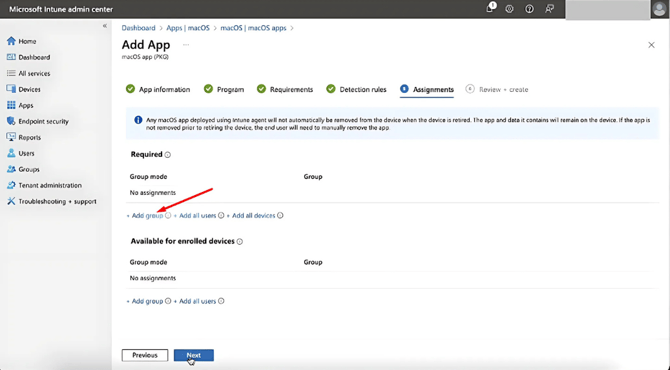Open Reports in sidebar

coord(24,137)
